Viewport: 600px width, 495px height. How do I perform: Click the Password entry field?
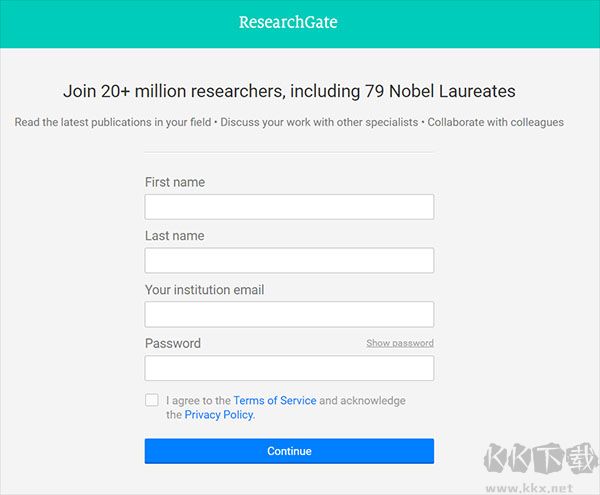289,368
